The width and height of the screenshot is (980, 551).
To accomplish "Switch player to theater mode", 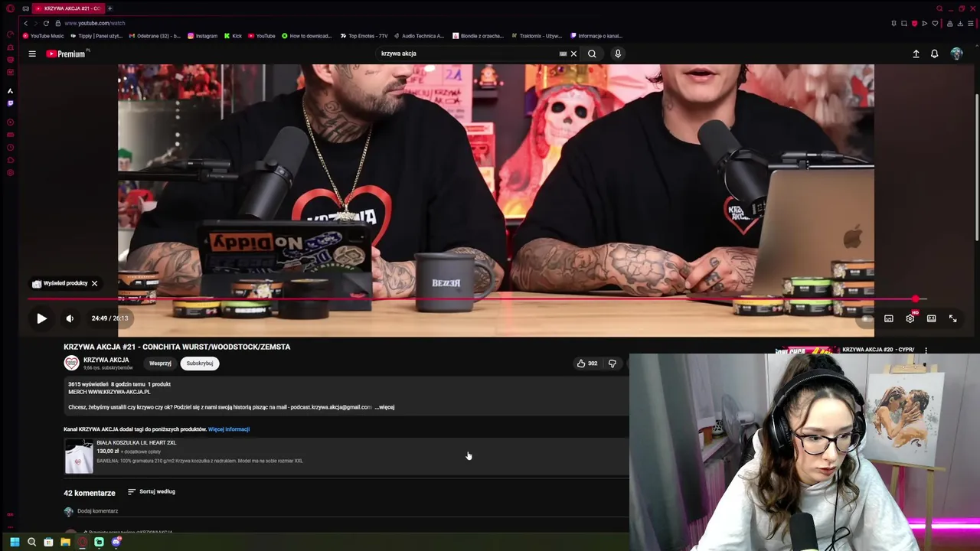I will [931, 318].
